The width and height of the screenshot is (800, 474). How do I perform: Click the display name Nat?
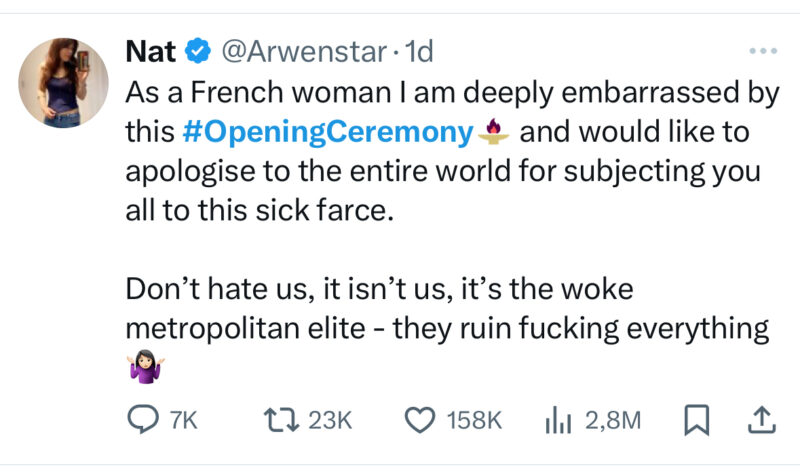pos(148,51)
